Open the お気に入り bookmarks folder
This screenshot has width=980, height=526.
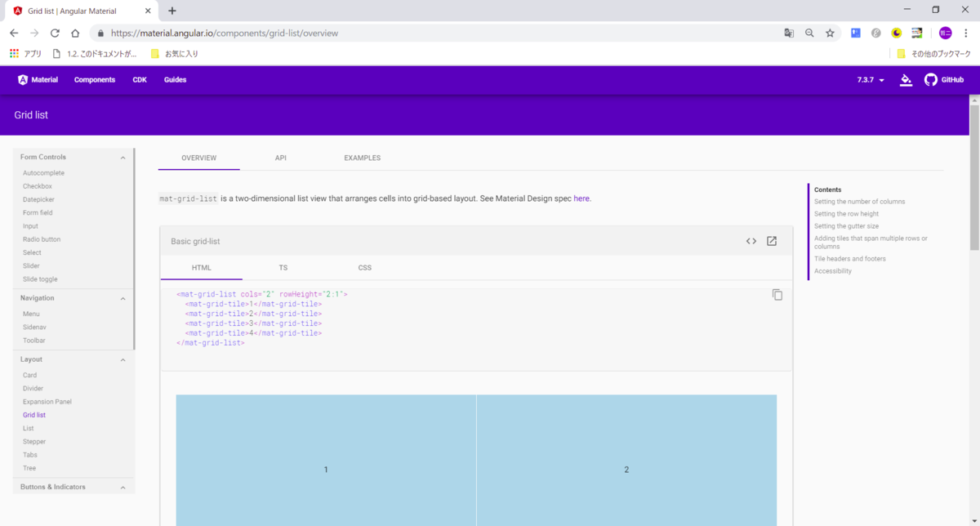[x=175, y=54]
